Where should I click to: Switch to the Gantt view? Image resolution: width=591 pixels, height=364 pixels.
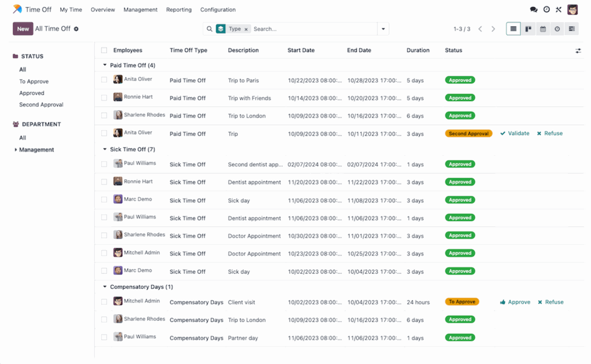(572, 28)
